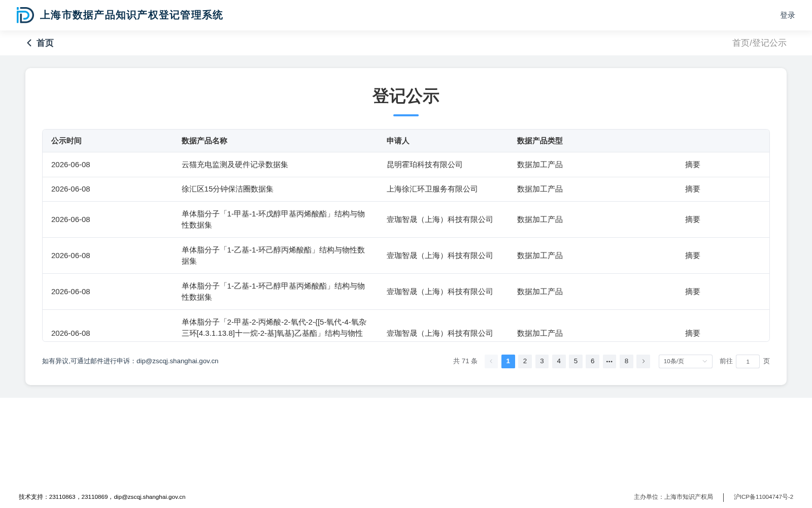This screenshot has height=508, width=812.
Task: Click 单体脂分子「1-乙基-1-环己醇甲基丙烯酸酯」 name
Action: pos(274,292)
